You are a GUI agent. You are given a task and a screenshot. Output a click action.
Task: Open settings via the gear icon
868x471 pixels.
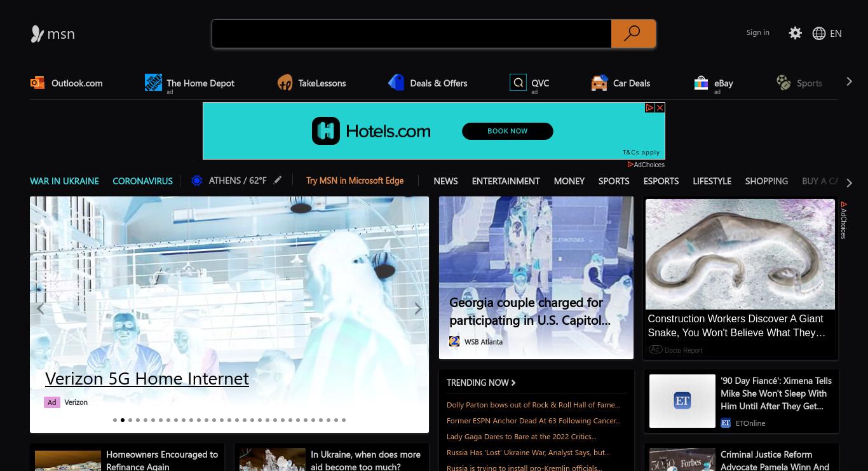[x=795, y=33]
